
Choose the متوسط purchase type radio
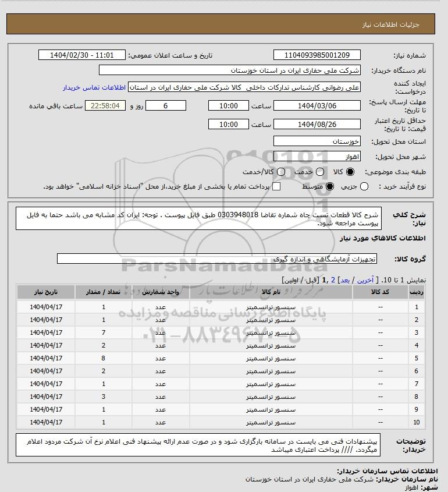(329, 186)
